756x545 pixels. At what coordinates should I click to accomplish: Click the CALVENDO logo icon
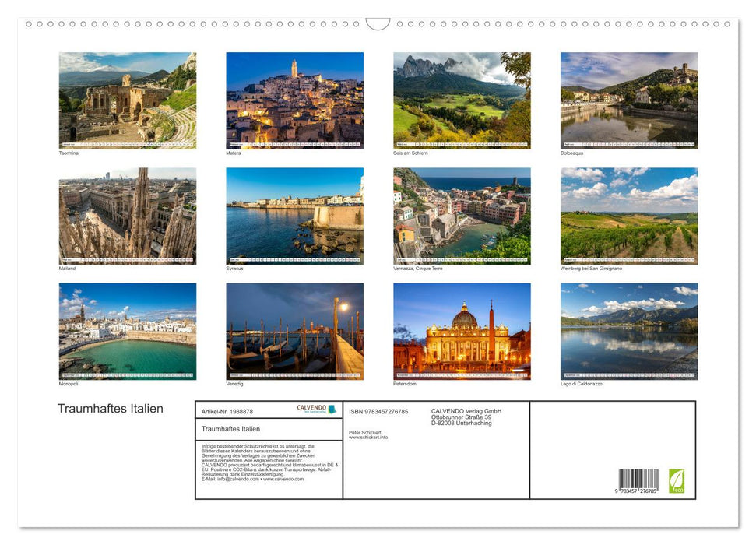pos(332,408)
